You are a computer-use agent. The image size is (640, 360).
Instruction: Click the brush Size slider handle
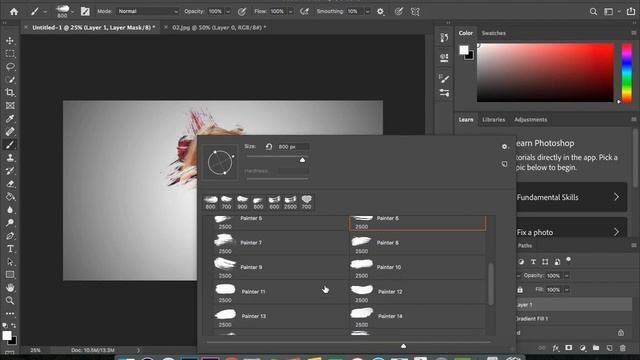pos(302,160)
